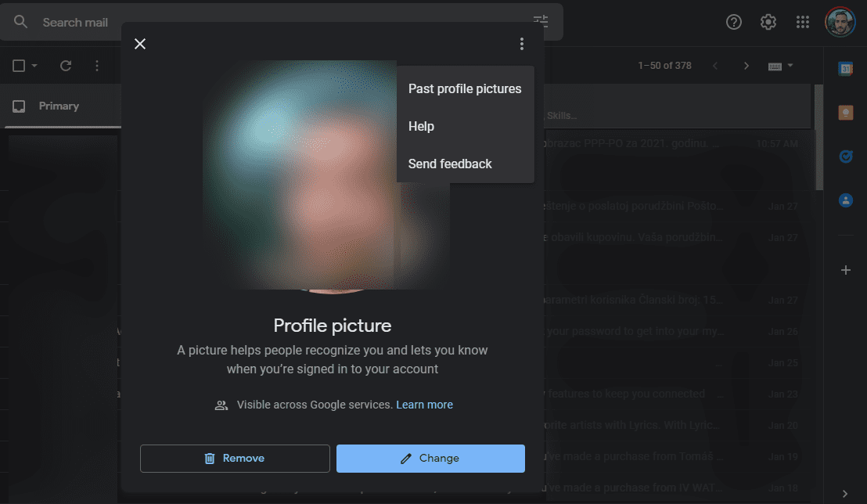Refresh the inbox
This screenshot has width=867, height=504.
[65, 66]
